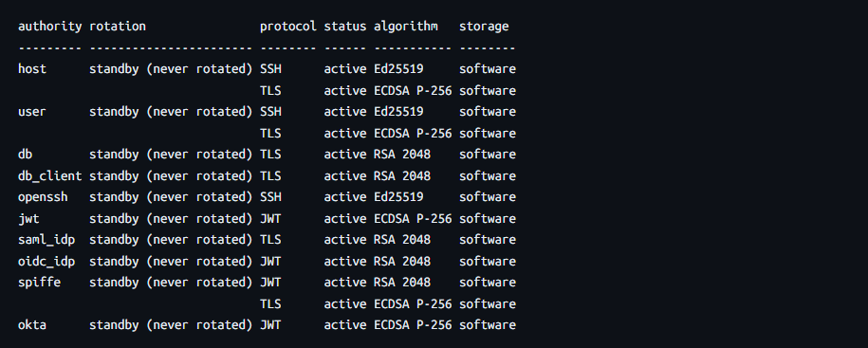Click the 'protocol' column header

288,27
